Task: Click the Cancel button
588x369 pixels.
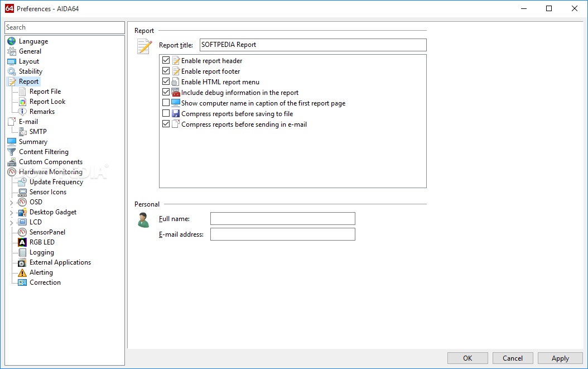Action: coord(513,358)
